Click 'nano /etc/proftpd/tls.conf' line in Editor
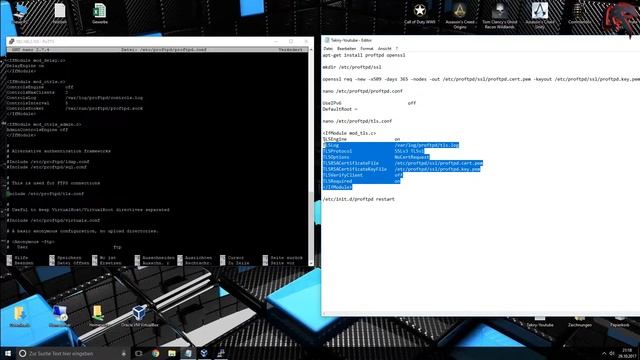This screenshot has height=360, width=640. tap(357, 121)
